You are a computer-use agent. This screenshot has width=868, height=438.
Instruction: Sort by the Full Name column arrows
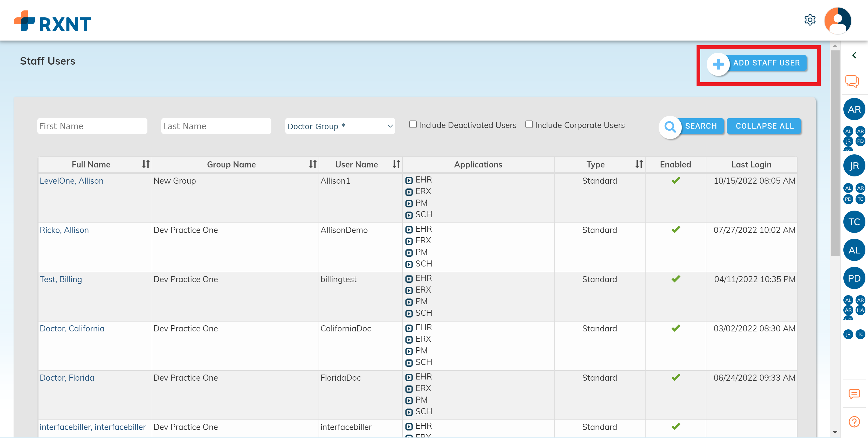click(146, 164)
